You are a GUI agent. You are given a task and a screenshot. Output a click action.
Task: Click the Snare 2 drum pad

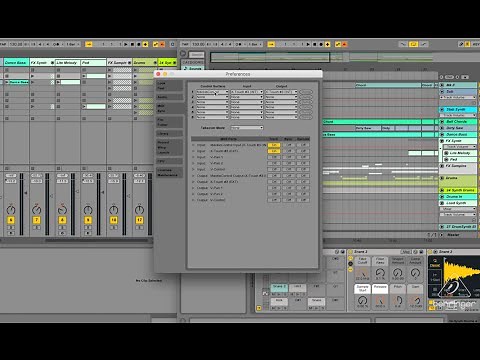pos(279,288)
